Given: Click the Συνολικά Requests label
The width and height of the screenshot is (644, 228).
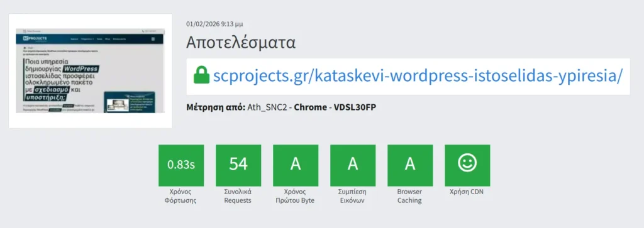Looking at the screenshot, I should point(238,196).
